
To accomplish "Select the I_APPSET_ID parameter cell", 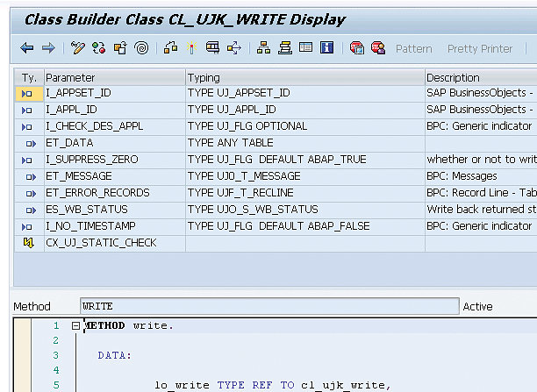I will pyautogui.click(x=115, y=94).
